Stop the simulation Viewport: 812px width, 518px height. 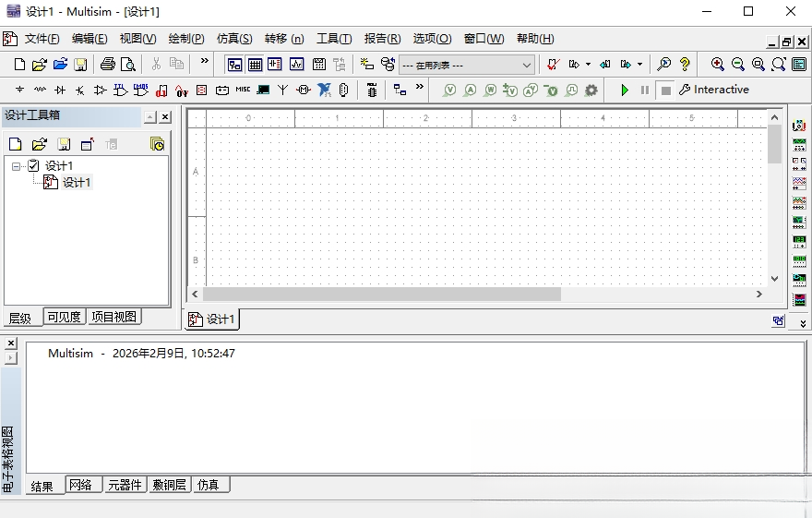coord(666,90)
